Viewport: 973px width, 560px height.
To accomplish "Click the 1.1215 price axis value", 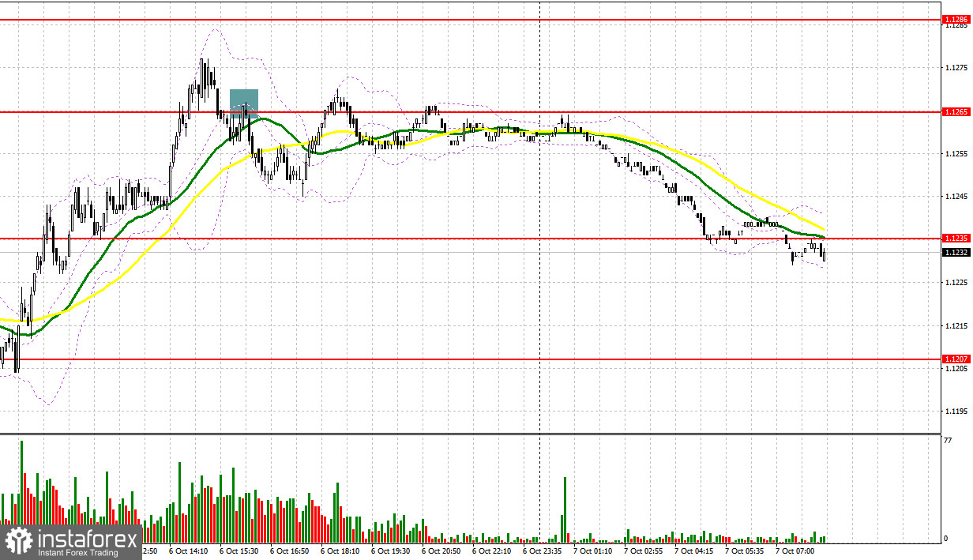I will click(955, 325).
